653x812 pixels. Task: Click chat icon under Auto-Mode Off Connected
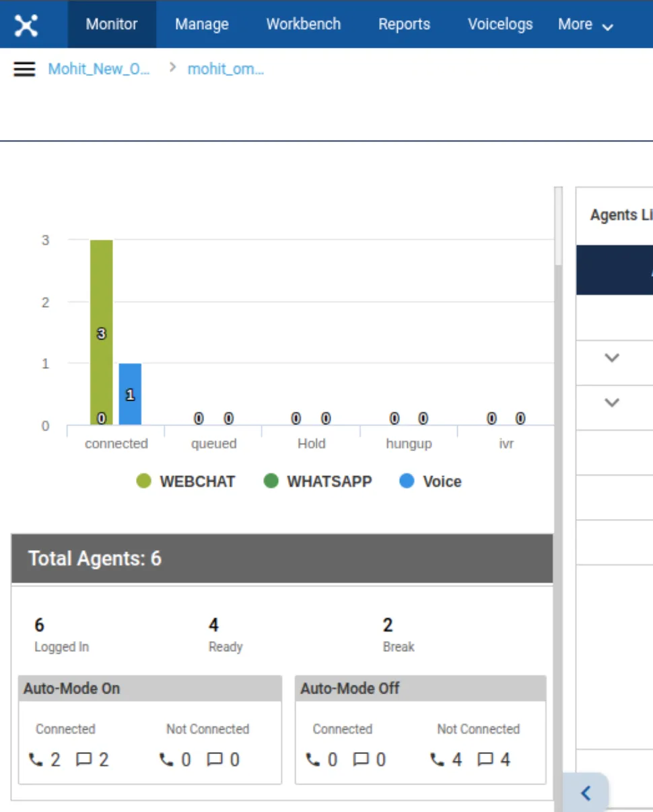pyautogui.click(x=362, y=760)
